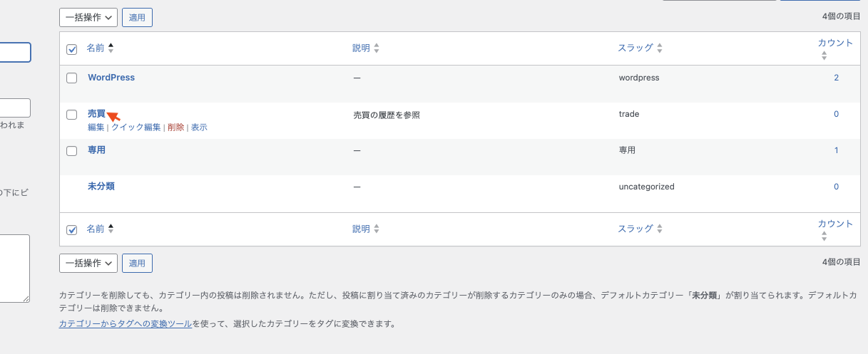Viewport: 868px width, 354px height.
Task: Select the 専用 category checkbox
Action: click(71, 151)
